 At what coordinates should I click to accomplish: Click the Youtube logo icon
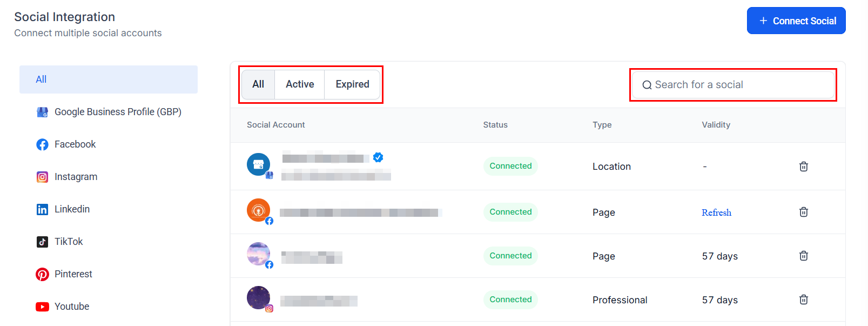coord(42,307)
